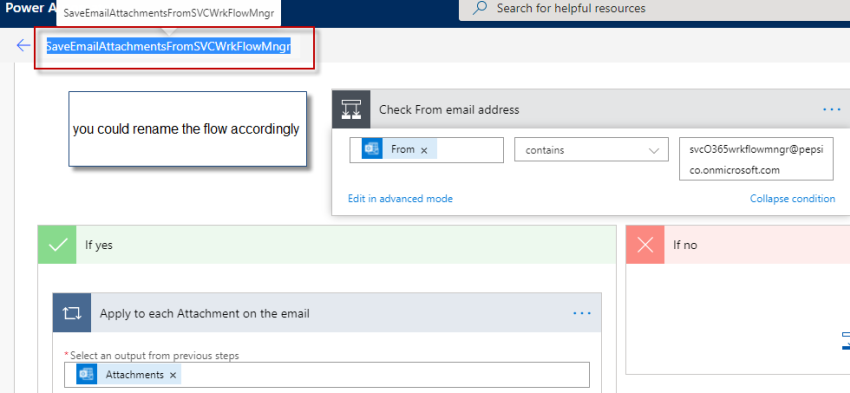The image size is (850, 393).
Task: Click the search for helpful resources box
Action: [654, 9]
